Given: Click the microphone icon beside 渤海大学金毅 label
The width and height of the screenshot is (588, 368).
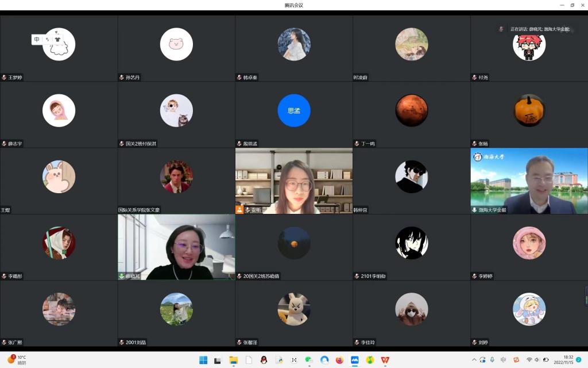Looking at the screenshot, I should (474, 210).
